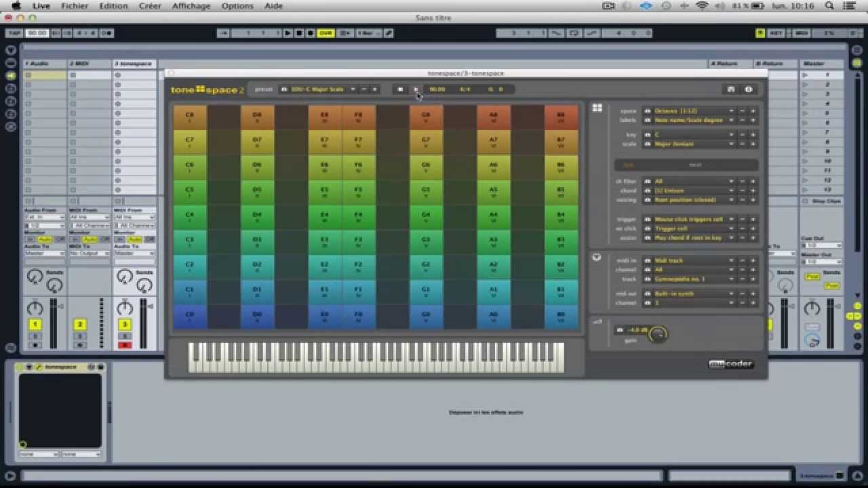This screenshot has height=488, width=868.
Task: Click the tonespace stop transport button
Action: coord(400,89)
